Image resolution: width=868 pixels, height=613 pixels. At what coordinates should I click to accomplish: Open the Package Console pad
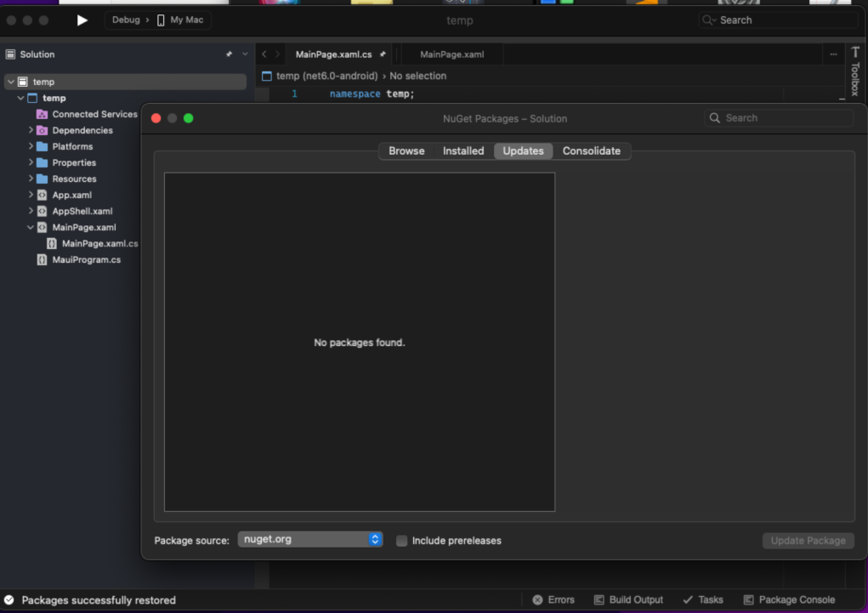point(789,599)
